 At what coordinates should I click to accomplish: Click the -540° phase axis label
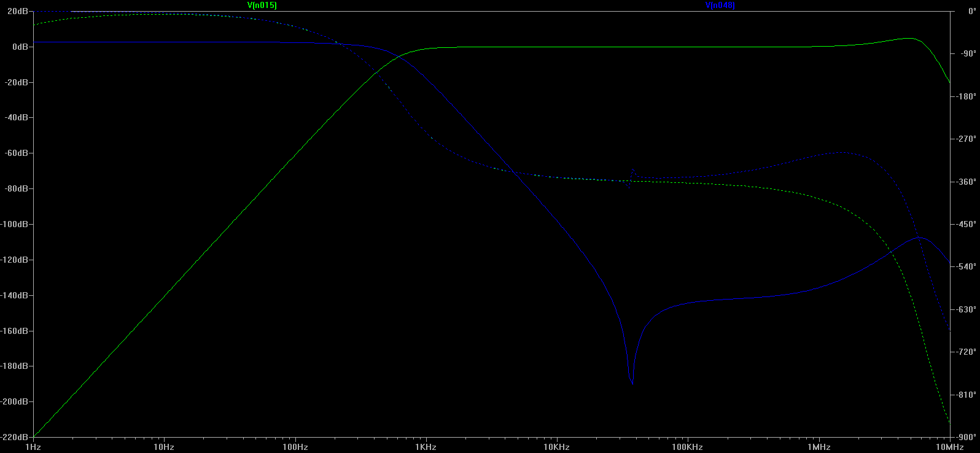click(x=966, y=266)
